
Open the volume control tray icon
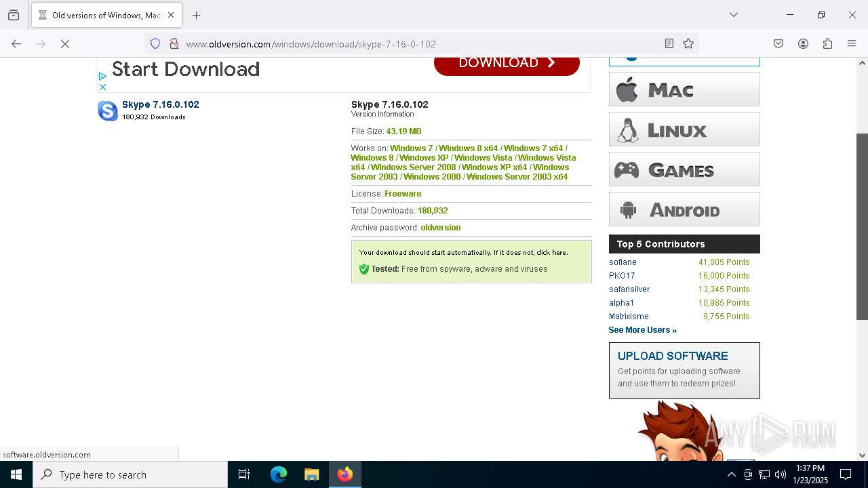tap(781, 474)
